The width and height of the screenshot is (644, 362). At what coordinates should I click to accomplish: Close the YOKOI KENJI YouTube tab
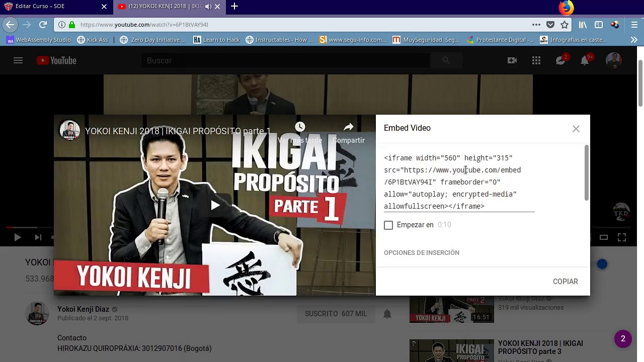click(x=217, y=7)
